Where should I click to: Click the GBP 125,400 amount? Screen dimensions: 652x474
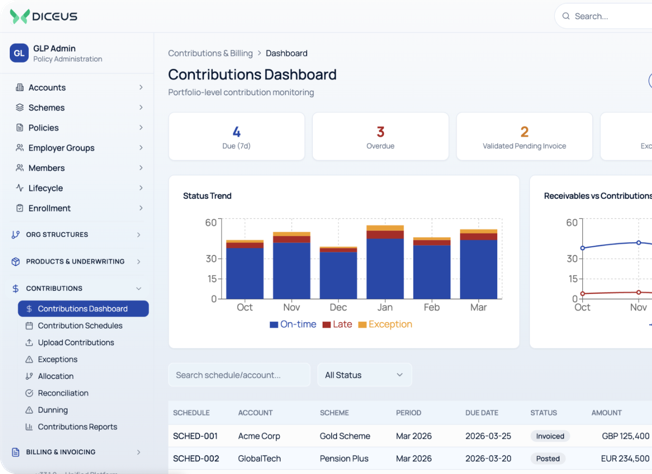coord(625,436)
